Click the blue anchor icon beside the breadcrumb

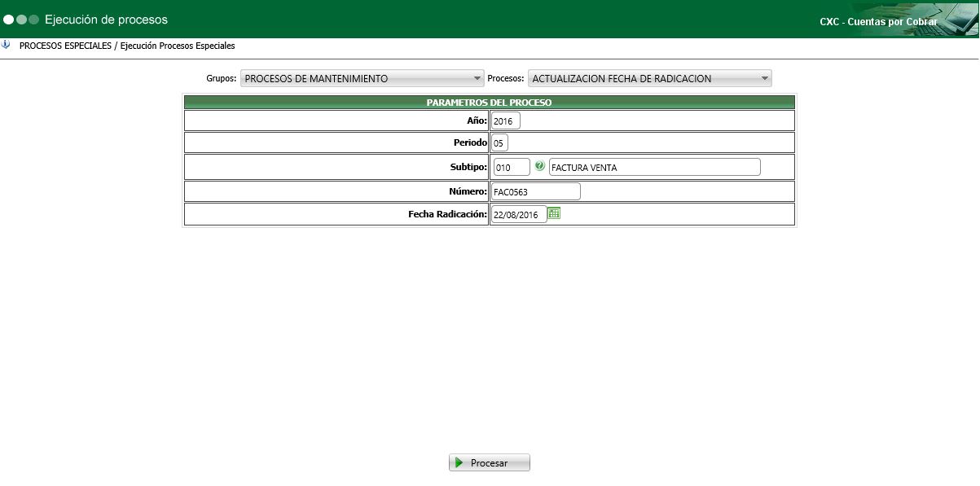[7, 46]
